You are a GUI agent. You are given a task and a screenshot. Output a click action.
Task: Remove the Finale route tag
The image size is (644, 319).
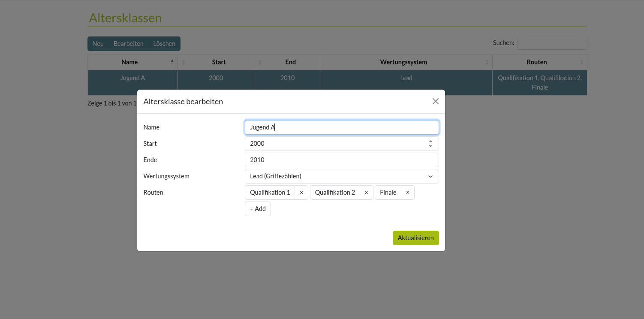coord(407,193)
